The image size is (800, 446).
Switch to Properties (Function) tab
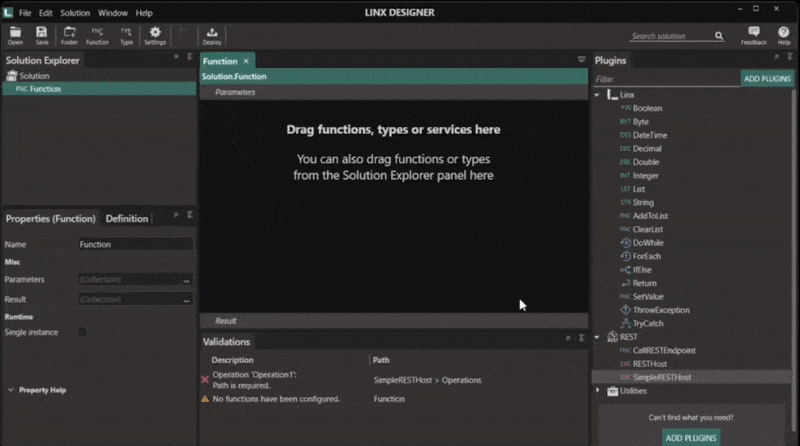[51, 218]
